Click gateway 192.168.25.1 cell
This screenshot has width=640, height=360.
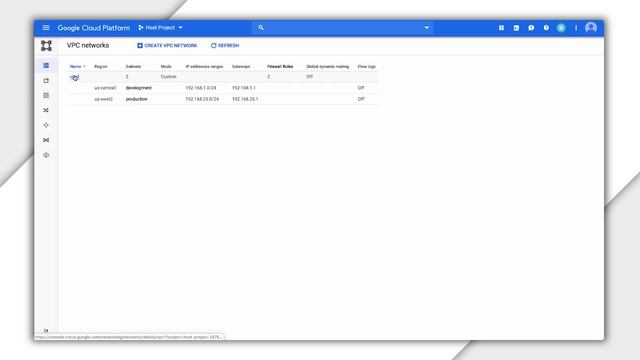click(245, 99)
